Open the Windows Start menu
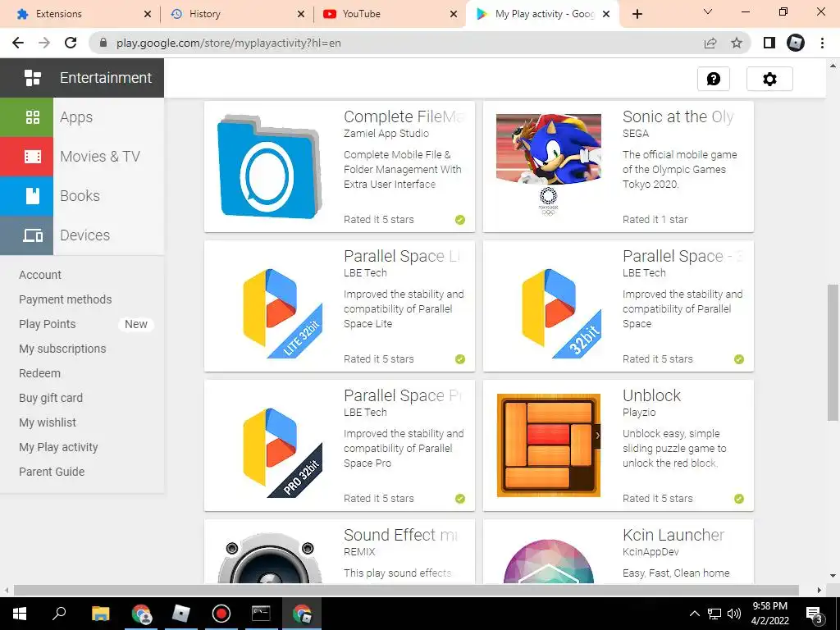Image resolution: width=840 pixels, height=630 pixels. [x=20, y=614]
